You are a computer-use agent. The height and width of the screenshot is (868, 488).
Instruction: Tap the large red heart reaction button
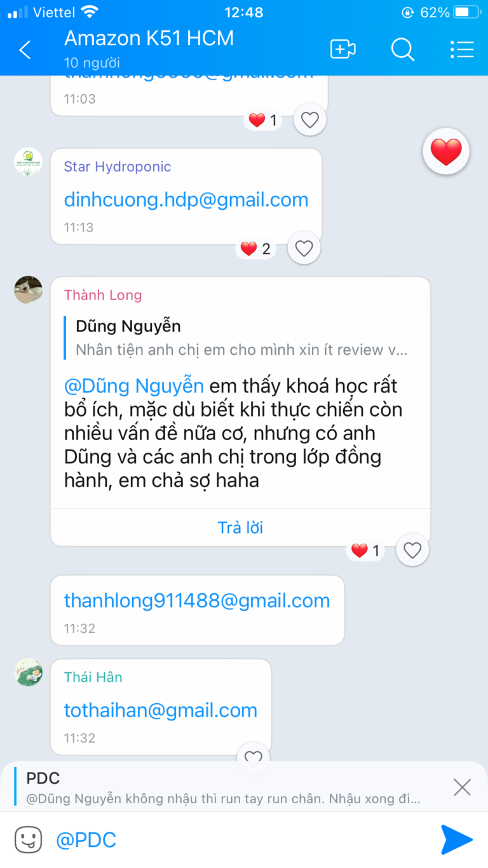coord(446,152)
